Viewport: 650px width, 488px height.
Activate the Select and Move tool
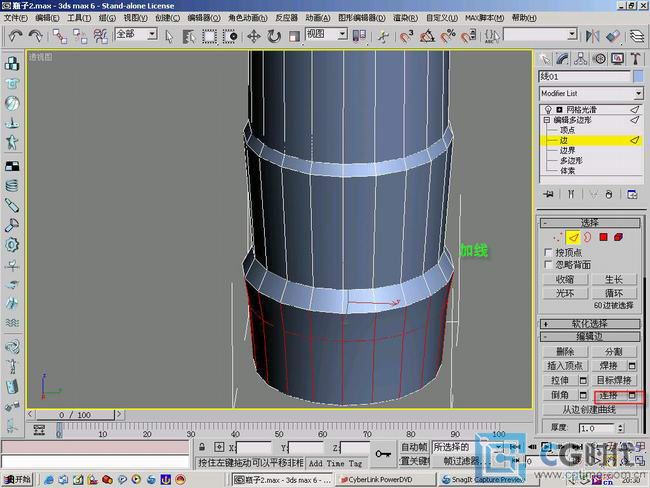(x=254, y=36)
